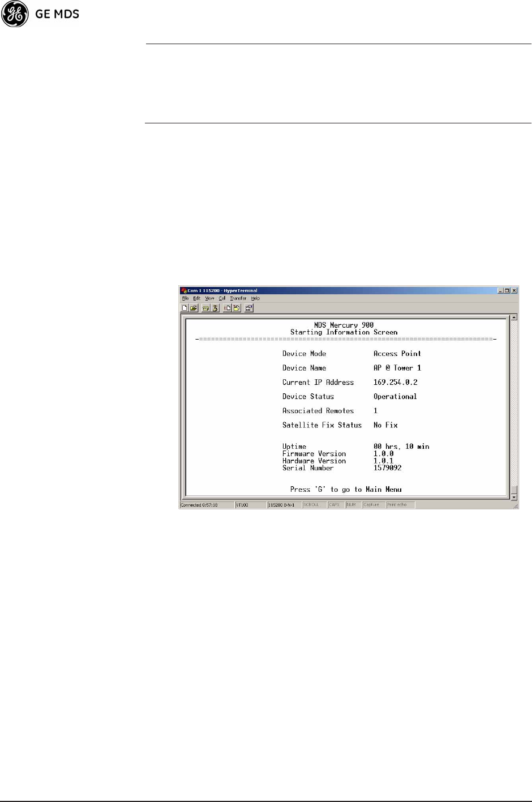Open the Call menu

[x=222, y=298]
